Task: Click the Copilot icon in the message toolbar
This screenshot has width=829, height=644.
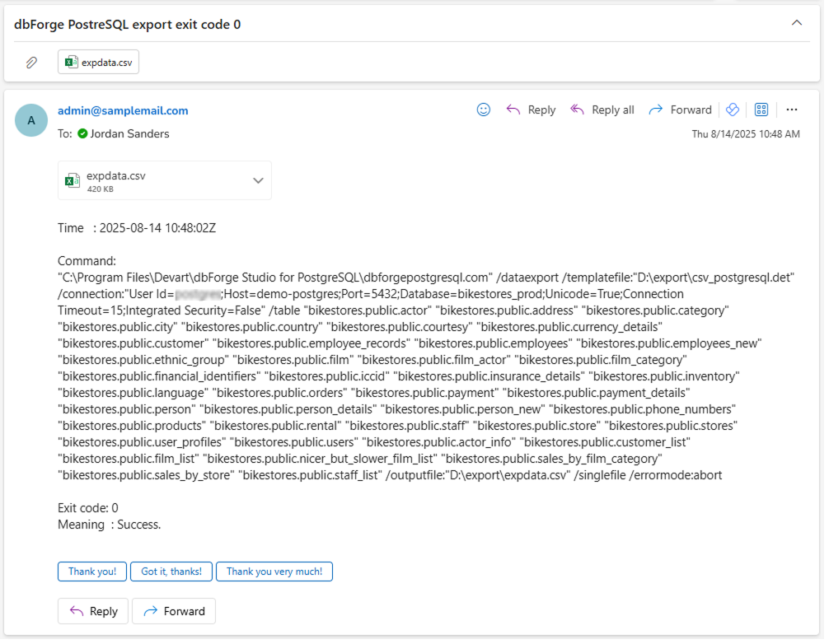Action: coord(731,110)
